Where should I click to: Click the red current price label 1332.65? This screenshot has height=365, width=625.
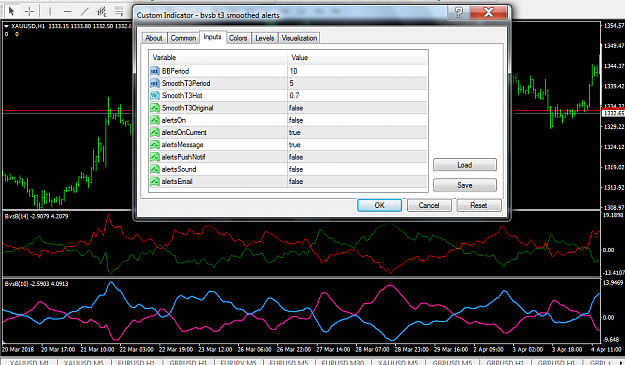coord(613,114)
